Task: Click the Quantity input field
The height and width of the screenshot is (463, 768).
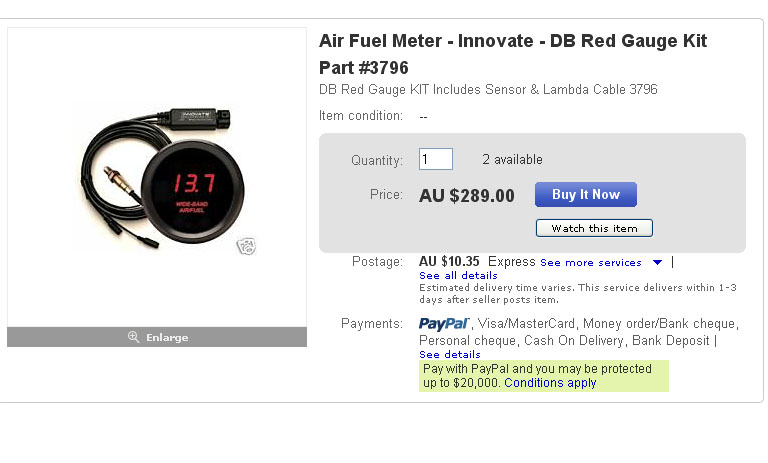Action: coord(435,159)
